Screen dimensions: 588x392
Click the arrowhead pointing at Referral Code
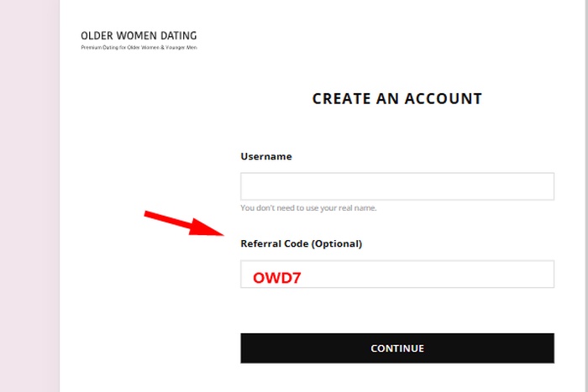coord(207,227)
